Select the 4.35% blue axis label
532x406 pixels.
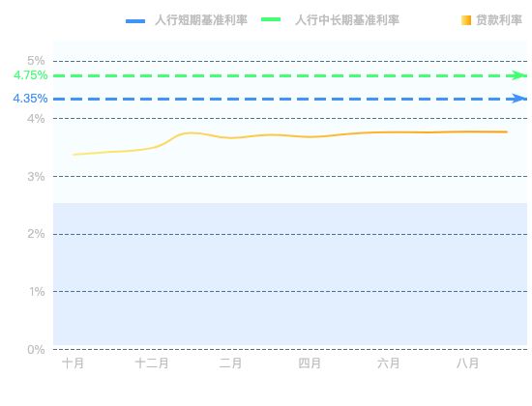[x=30, y=99]
